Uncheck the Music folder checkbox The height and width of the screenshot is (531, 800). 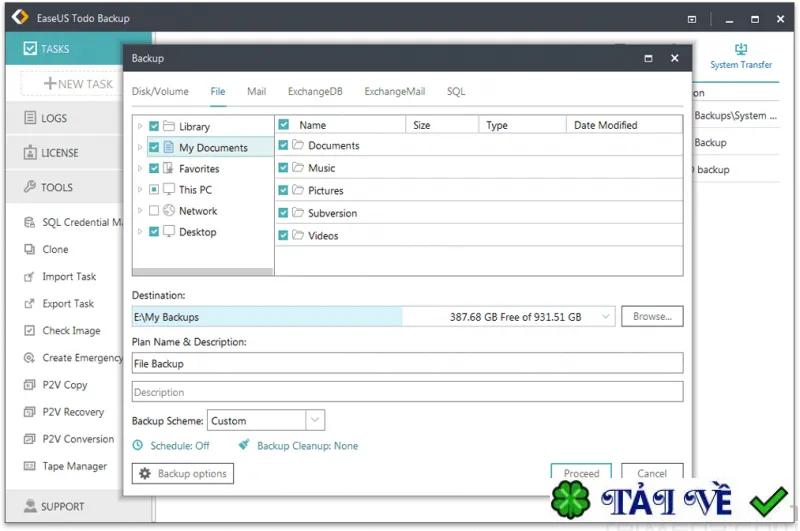tap(284, 168)
